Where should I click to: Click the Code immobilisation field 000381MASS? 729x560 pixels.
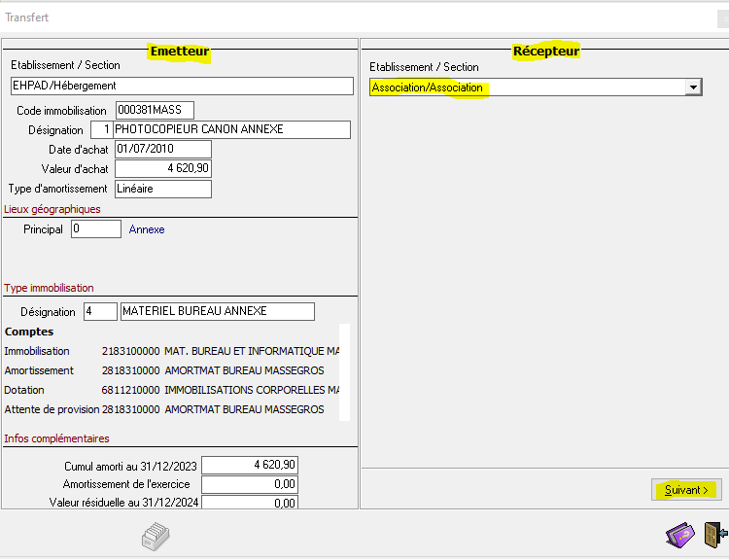[155, 110]
